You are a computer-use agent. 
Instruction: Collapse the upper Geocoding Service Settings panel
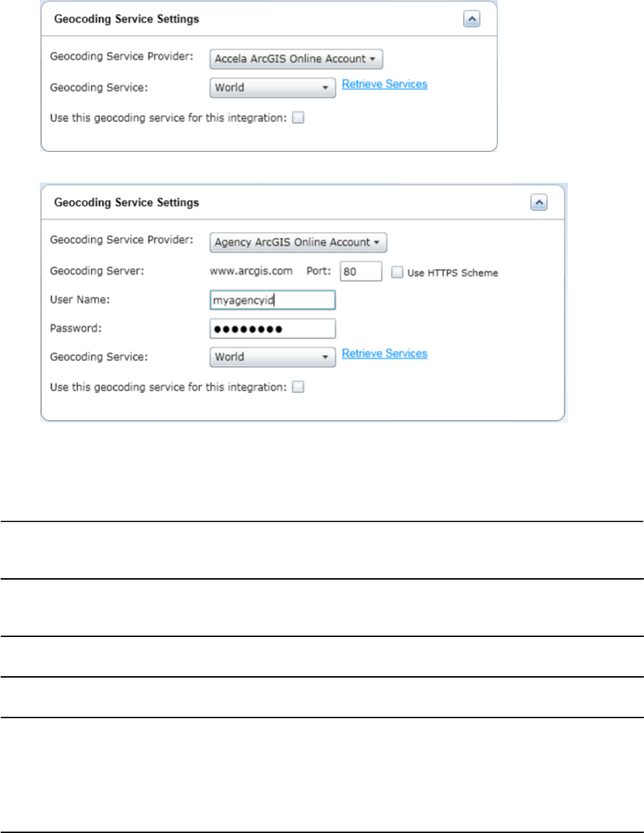[x=471, y=19]
